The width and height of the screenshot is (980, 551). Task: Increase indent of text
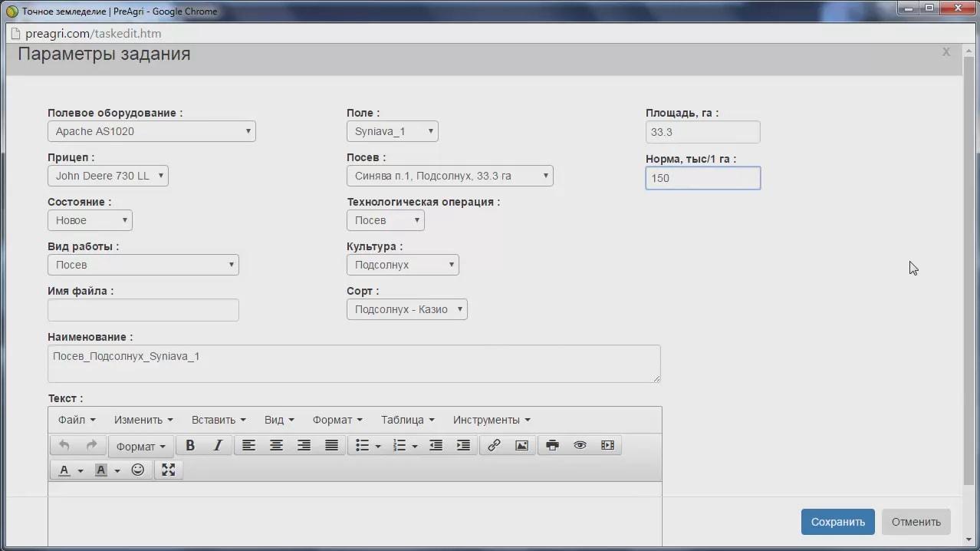point(463,446)
